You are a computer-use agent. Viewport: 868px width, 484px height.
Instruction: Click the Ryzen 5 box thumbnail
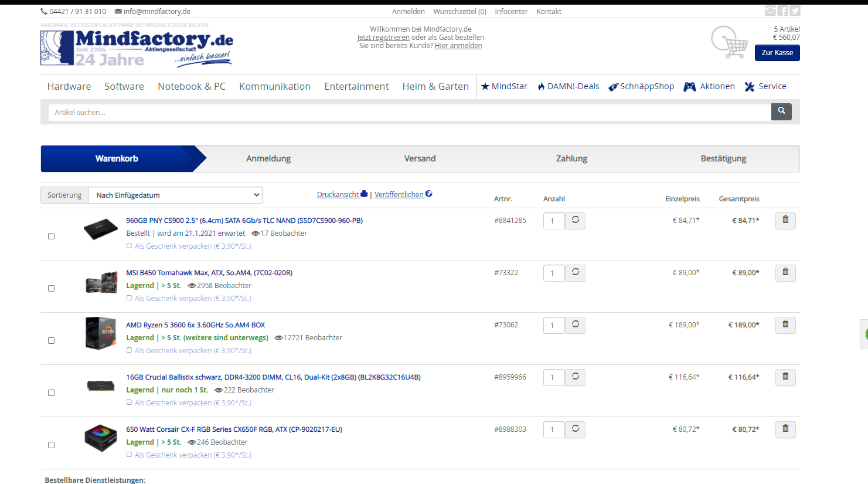(x=100, y=333)
